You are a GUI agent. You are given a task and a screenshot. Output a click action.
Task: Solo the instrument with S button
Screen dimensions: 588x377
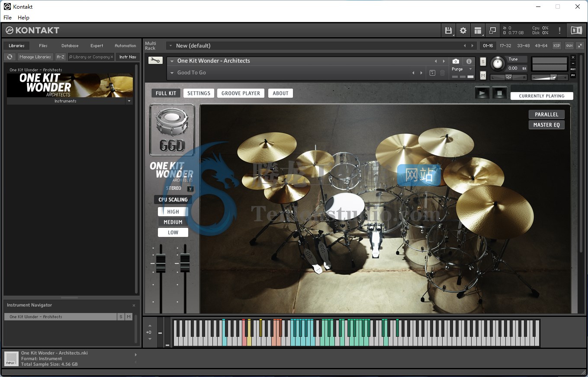[x=483, y=61]
